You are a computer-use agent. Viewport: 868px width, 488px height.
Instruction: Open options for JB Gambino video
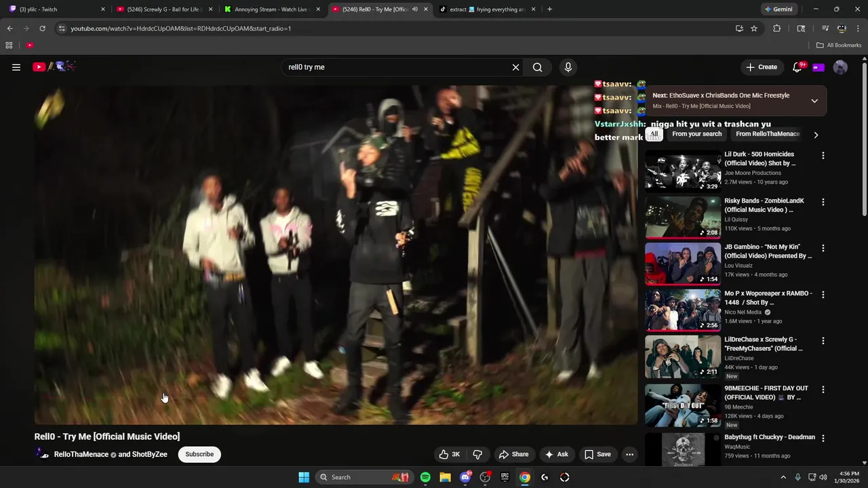point(823,248)
